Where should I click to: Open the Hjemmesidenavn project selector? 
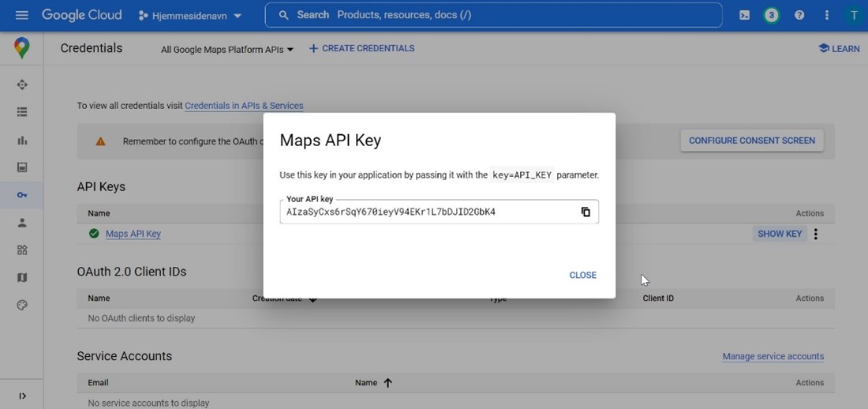click(x=190, y=16)
